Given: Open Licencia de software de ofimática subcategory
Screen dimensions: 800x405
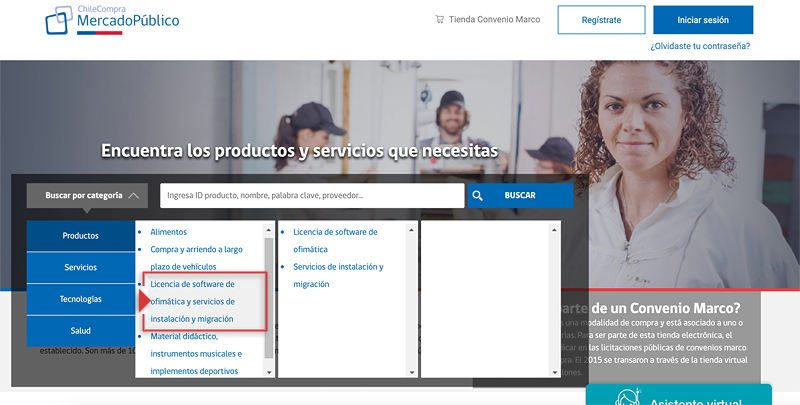Looking at the screenshot, I should click(x=335, y=240).
